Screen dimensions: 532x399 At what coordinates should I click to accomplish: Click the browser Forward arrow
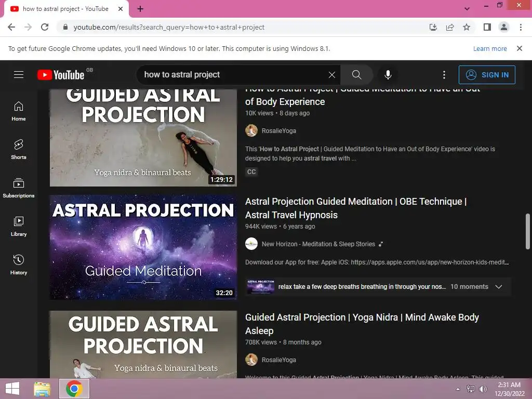click(28, 27)
